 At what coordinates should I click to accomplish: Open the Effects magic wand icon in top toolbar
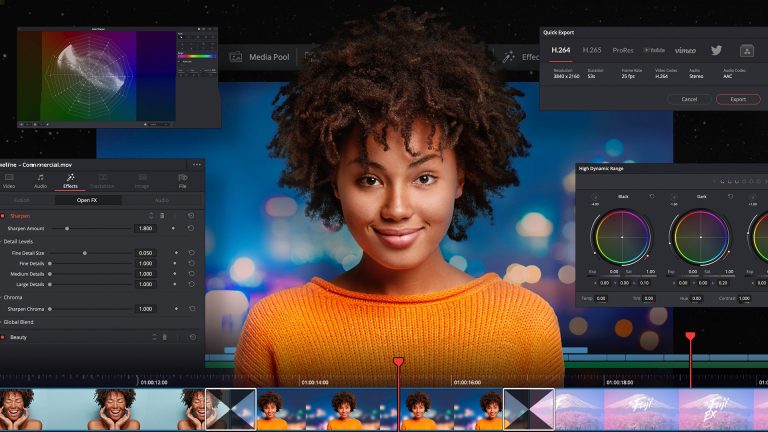tap(508, 57)
